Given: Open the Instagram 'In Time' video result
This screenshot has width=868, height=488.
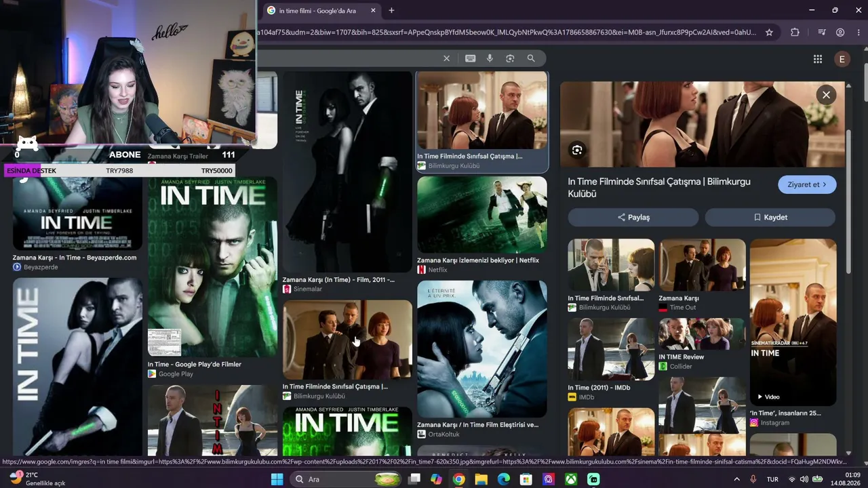Looking at the screenshot, I should click(x=793, y=322).
